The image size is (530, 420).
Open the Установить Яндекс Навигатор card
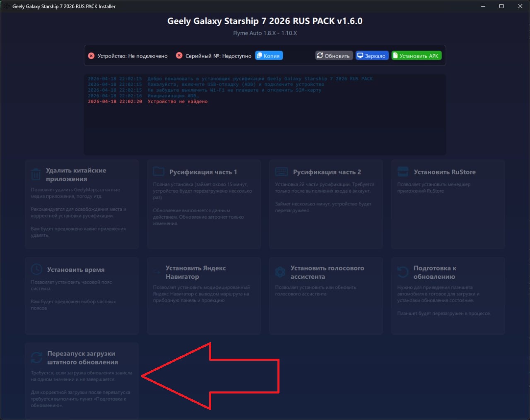coord(204,296)
